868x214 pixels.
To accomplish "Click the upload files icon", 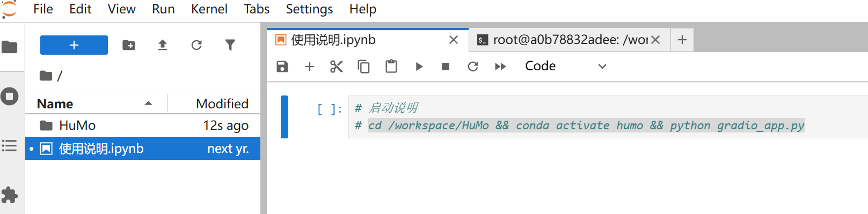I will click(163, 45).
